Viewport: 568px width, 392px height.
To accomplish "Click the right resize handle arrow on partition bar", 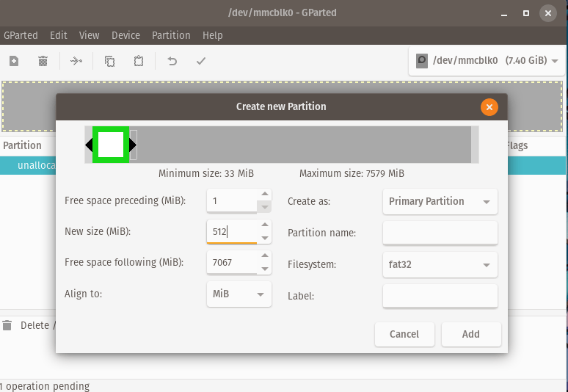I will pos(133,145).
